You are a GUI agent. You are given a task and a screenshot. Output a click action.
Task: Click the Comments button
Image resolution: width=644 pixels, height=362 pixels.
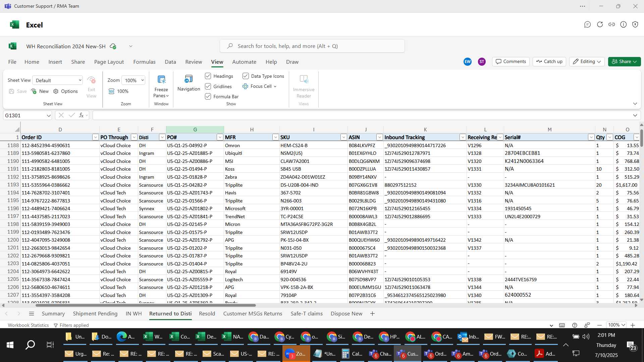tap(511, 62)
